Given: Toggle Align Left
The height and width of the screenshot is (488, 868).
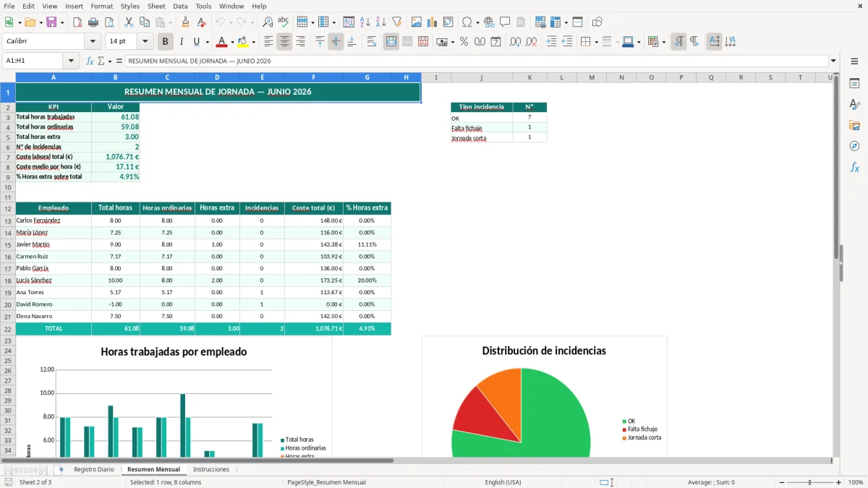Looking at the screenshot, I should click(268, 42).
